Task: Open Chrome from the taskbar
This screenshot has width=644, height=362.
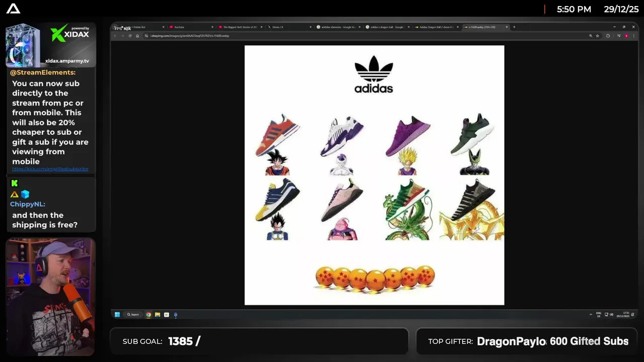Action: tap(148, 315)
